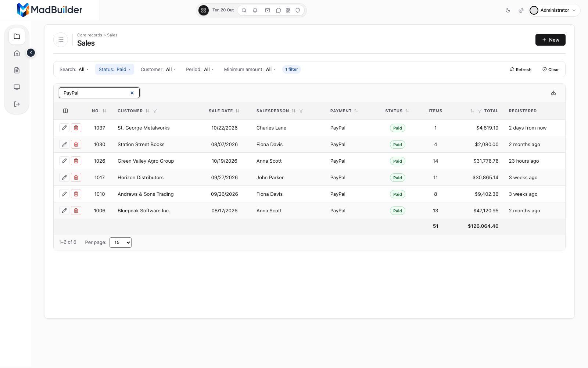Image resolution: width=588 pixels, height=368 pixels.
Task: Sort by the Payment column
Action: point(356,111)
